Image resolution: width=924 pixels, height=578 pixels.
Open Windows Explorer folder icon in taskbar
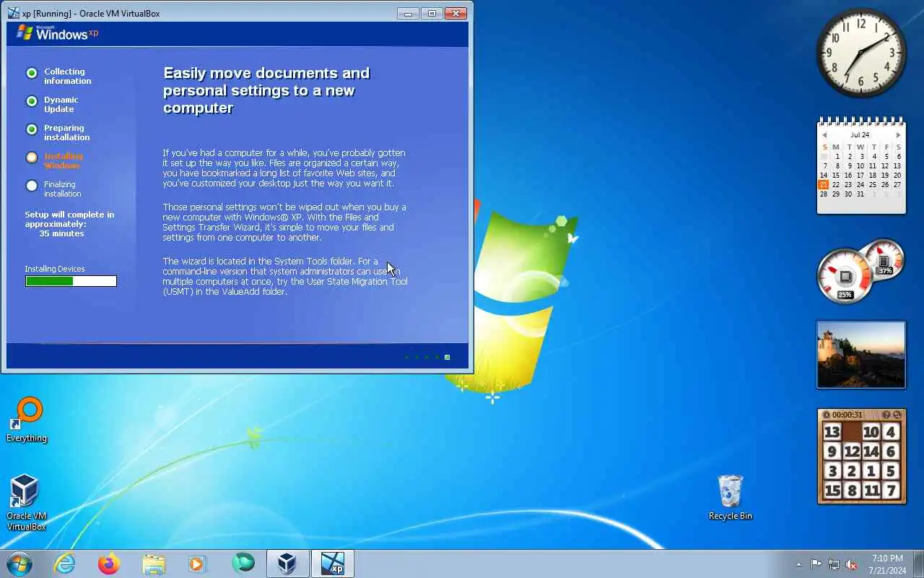(x=154, y=564)
